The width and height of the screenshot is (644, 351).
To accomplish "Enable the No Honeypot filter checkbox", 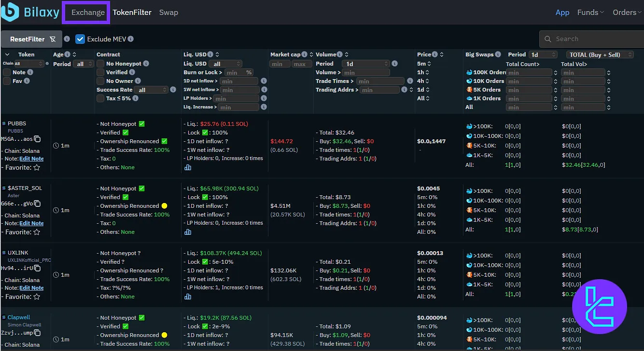I will coord(100,64).
